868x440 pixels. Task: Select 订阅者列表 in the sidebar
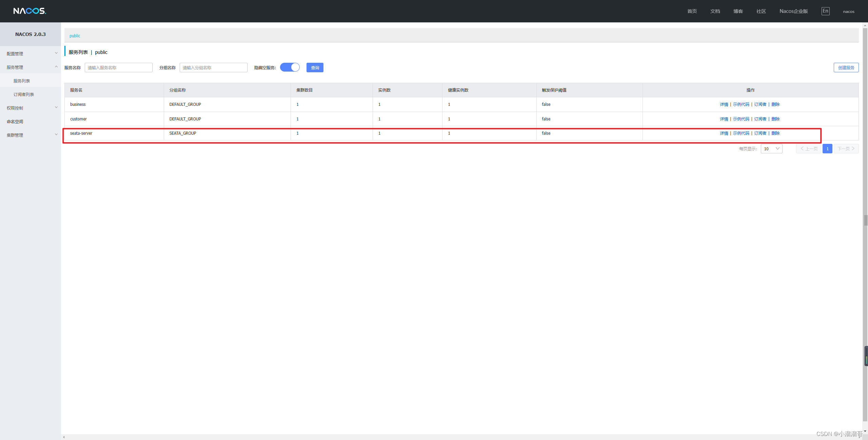(24, 94)
